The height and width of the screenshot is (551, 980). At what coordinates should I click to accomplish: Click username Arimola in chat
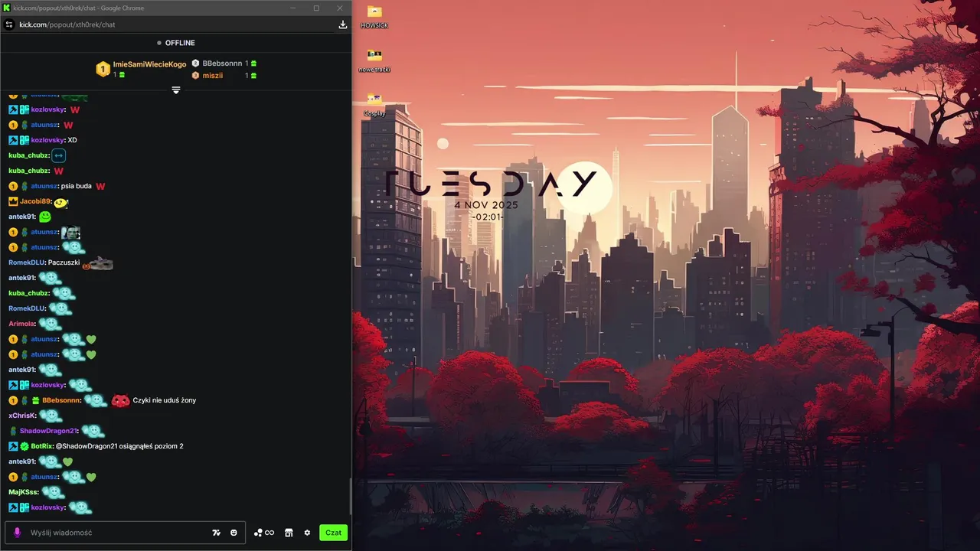click(21, 324)
